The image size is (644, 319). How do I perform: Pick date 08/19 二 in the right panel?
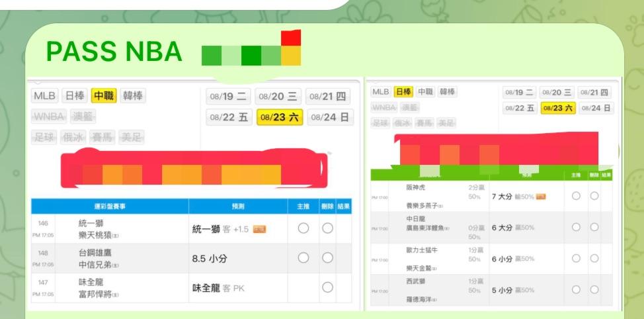520,93
